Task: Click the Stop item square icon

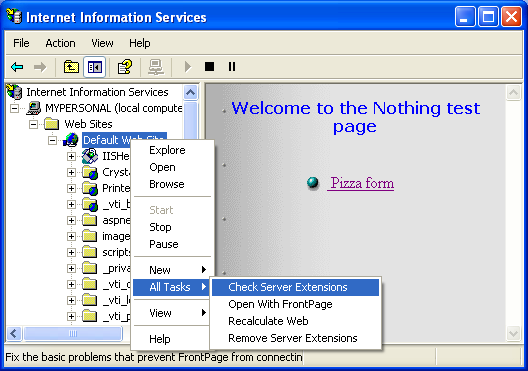Action: click(x=209, y=67)
